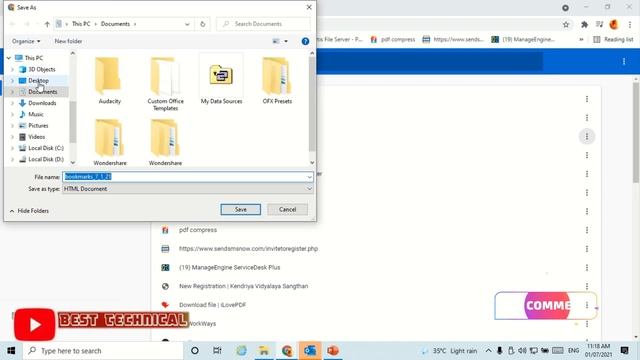
Task: Select the Audacity folder
Action: tap(109, 80)
